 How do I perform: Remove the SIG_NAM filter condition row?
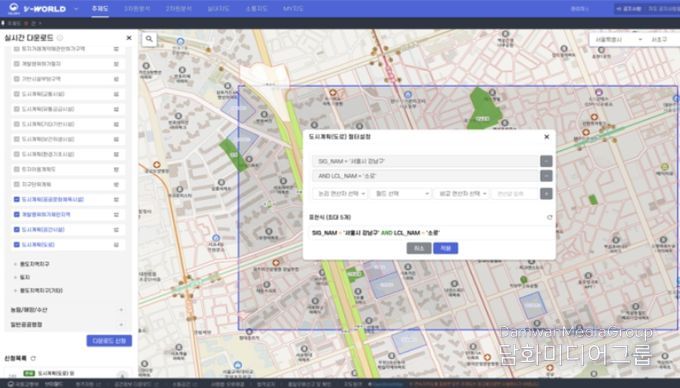coord(546,161)
